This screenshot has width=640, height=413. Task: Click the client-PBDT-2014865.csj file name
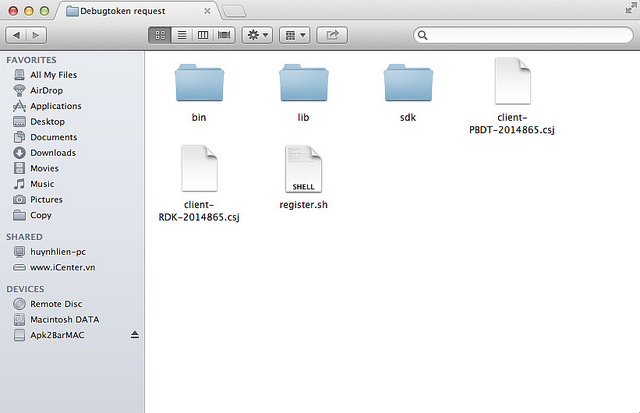pyautogui.click(x=512, y=124)
